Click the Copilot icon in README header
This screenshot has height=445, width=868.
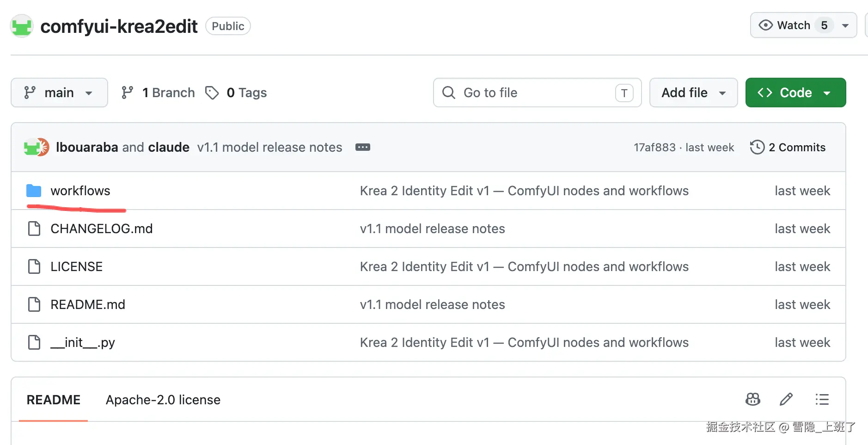click(753, 399)
